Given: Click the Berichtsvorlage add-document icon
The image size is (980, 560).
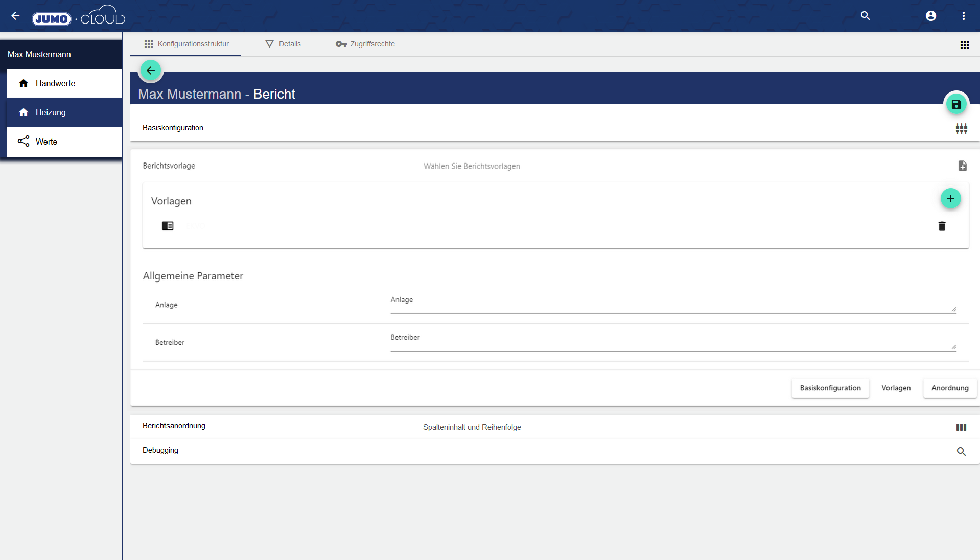Looking at the screenshot, I should pos(962,166).
